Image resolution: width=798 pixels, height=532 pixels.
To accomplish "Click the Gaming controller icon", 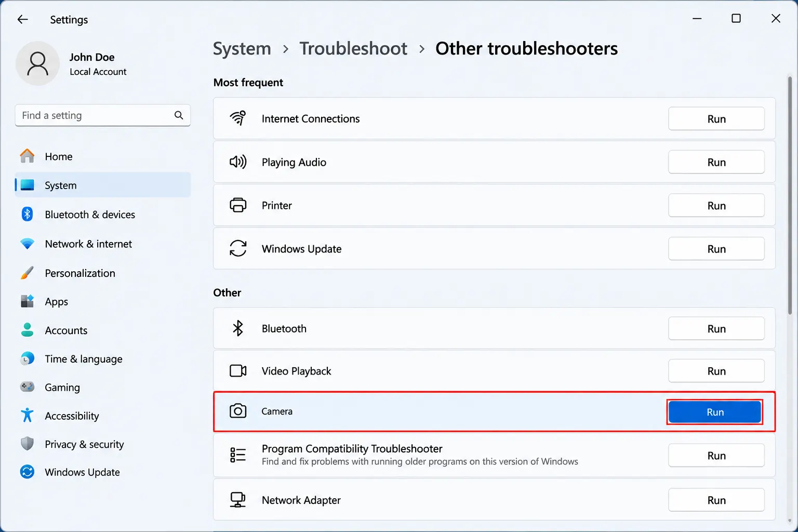I will 27,387.
